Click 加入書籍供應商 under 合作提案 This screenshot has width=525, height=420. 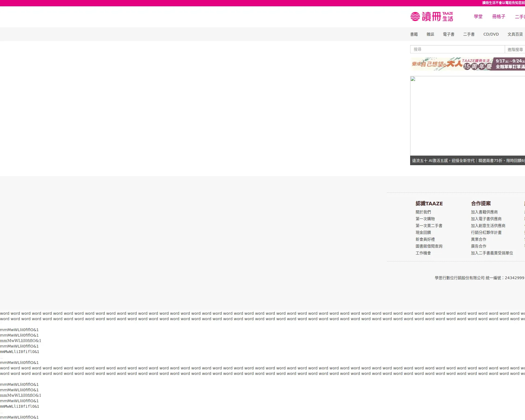pos(484,212)
